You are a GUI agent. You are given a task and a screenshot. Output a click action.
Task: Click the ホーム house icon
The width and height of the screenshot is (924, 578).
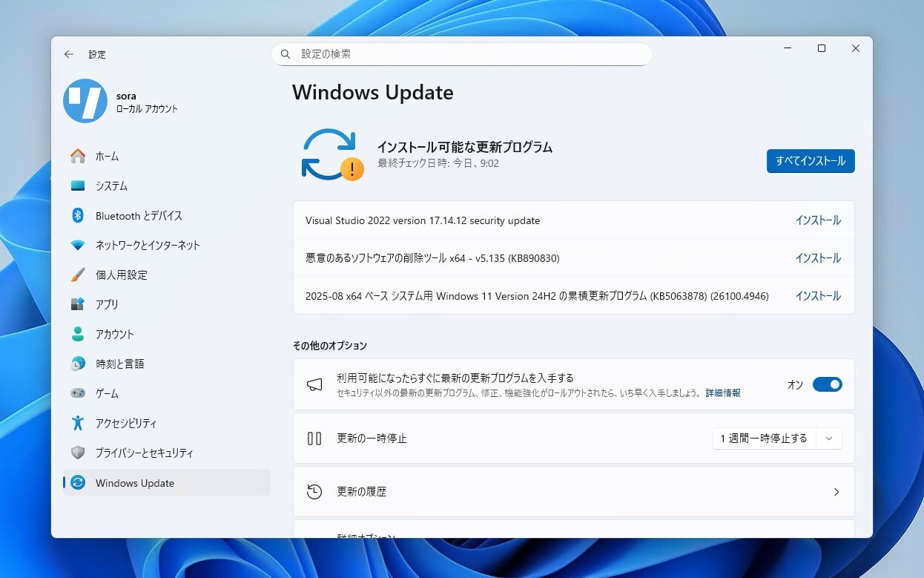pyautogui.click(x=78, y=156)
